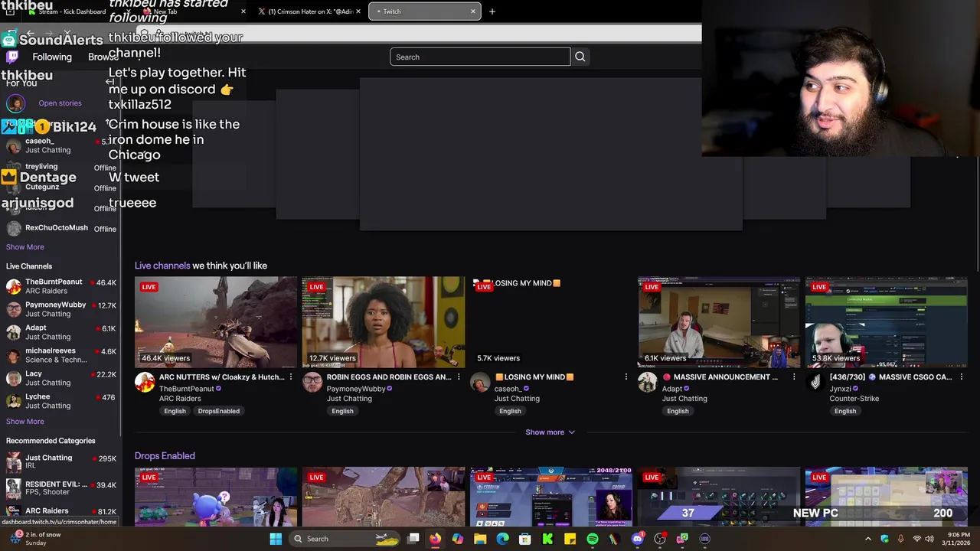This screenshot has width=980, height=551.
Task: Click TheBurntPeanut avatar under stream card
Action: (x=145, y=382)
